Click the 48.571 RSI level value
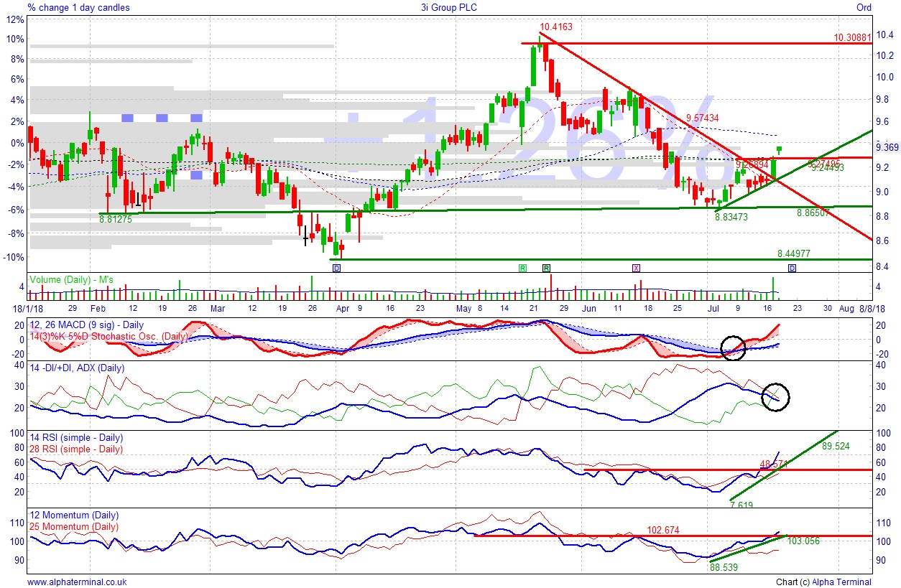 point(774,465)
